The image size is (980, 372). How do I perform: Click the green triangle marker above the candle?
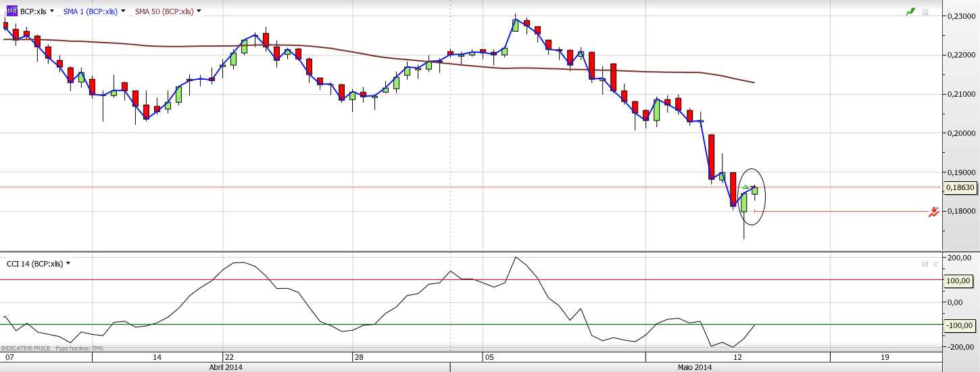[745, 187]
